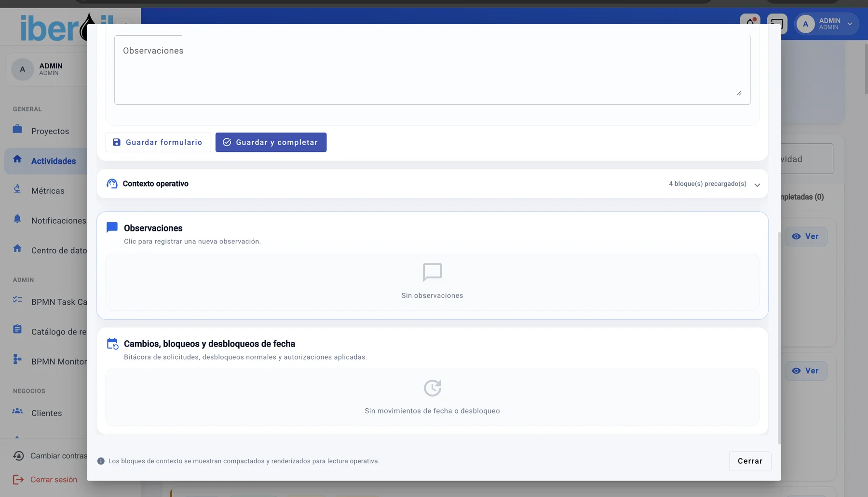Screen dimensions: 868x497
Task: Click '4 bloque(s) precargado(s)' text
Action: coord(707,184)
